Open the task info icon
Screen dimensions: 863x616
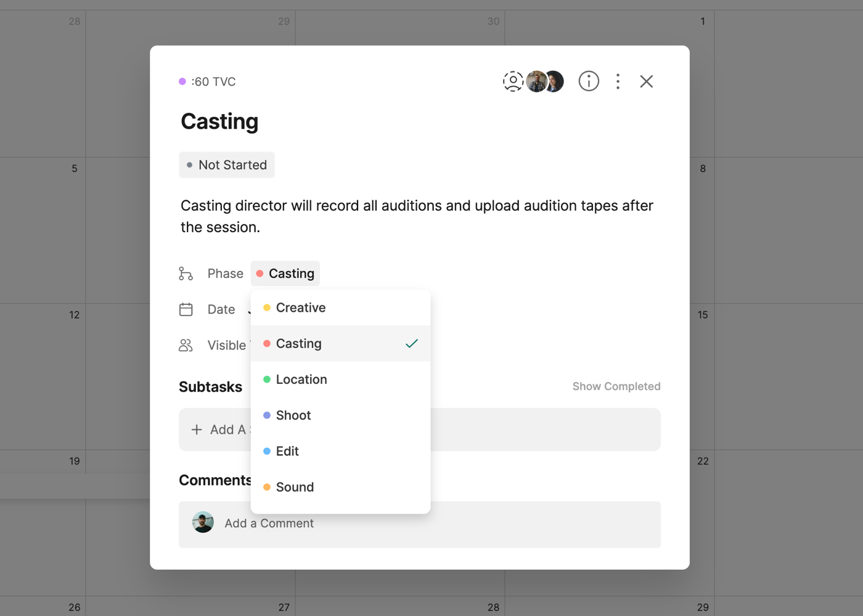pos(589,81)
